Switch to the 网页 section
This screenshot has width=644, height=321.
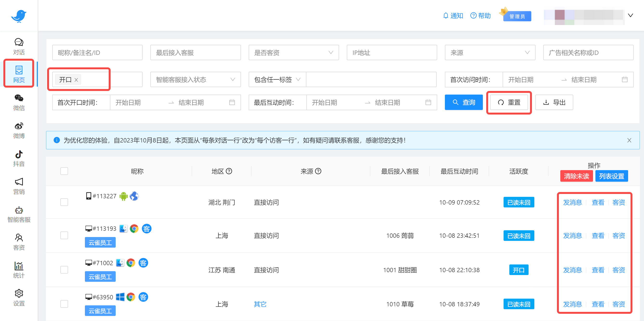coord(19,73)
